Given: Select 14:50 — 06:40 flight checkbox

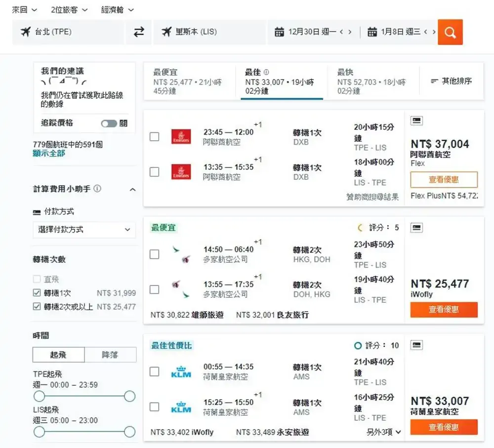Looking at the screenshot, I should [x=154, y=254].
